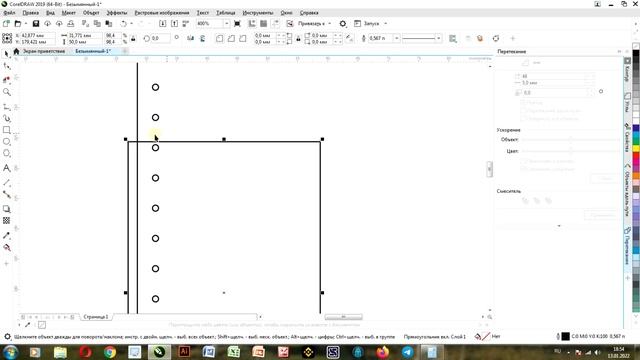Switch to the Безымянный-1 document tab
The height and width of the screenshot is (360, 640).
93,51
